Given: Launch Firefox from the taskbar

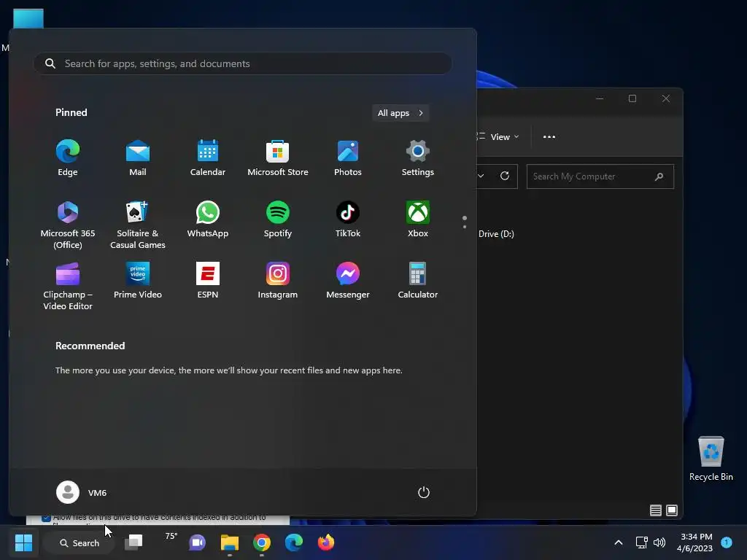Looking at the screenshot, I should tap(326, 542).
